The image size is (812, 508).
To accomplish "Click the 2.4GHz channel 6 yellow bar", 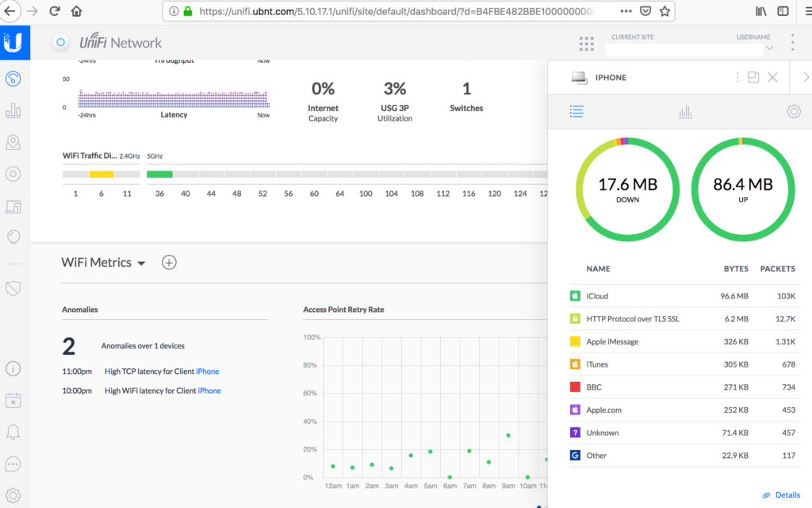I will pyautogui.click(x=101, y=174).
